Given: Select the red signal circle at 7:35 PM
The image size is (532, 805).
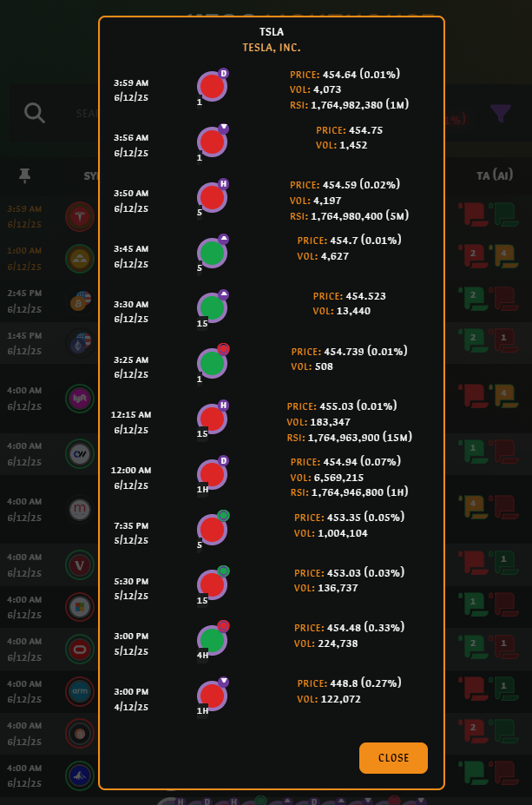Looking at the screenshot, I should pyautogui.click(x=212, y=530).
